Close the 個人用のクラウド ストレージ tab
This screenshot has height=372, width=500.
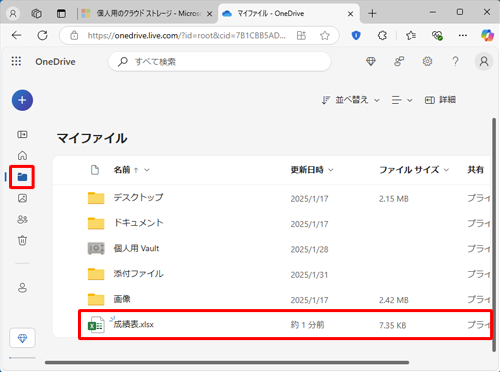(x=209, y=14)
